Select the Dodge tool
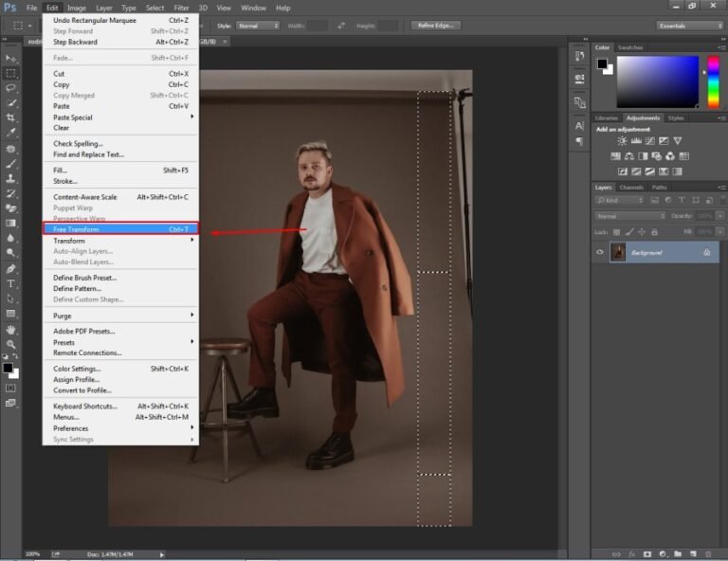 10,253
